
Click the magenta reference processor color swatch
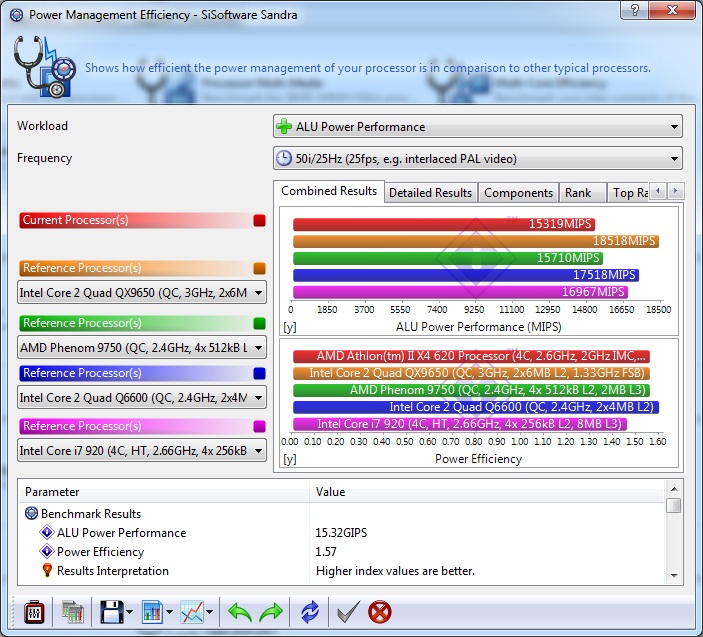259,426
